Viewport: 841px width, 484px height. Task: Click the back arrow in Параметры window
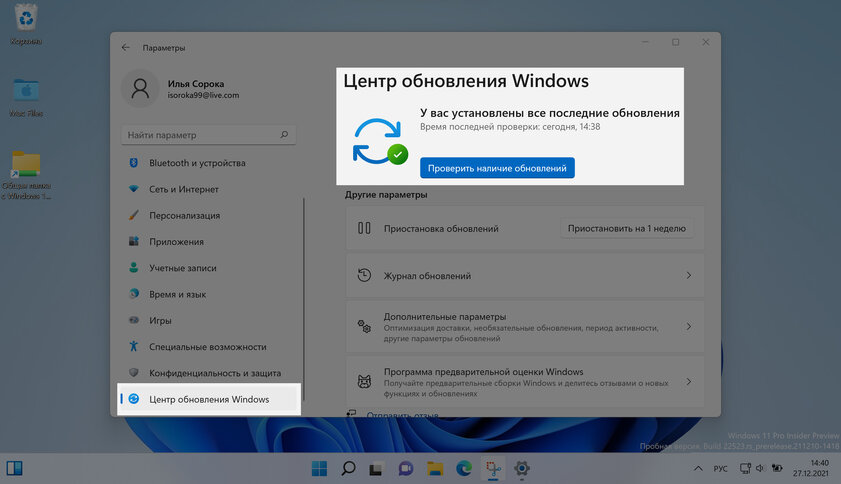pos(126,47)
